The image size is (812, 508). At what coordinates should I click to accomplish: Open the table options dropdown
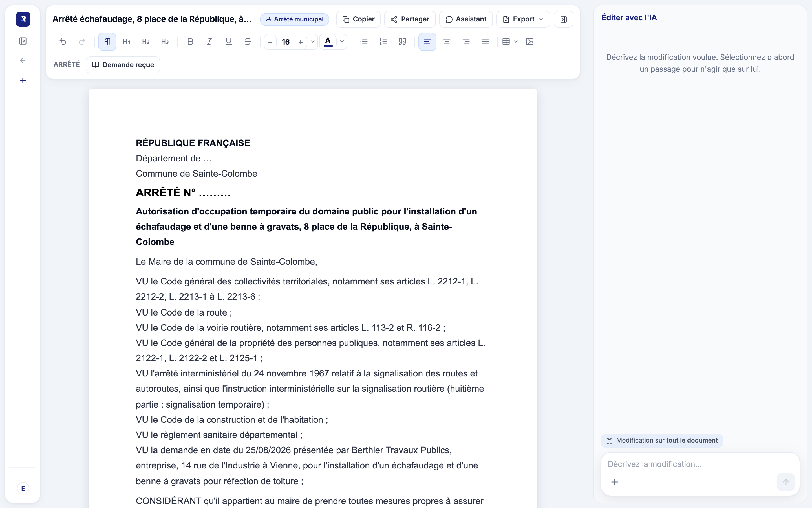tap(516, 42)
